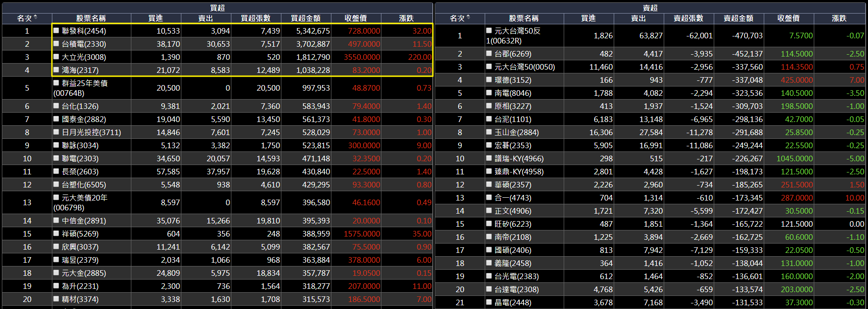The image size is (868, 309).
Task: Click 祥碩(5269) closing price 1575.0000
Action: coord(362,234)
